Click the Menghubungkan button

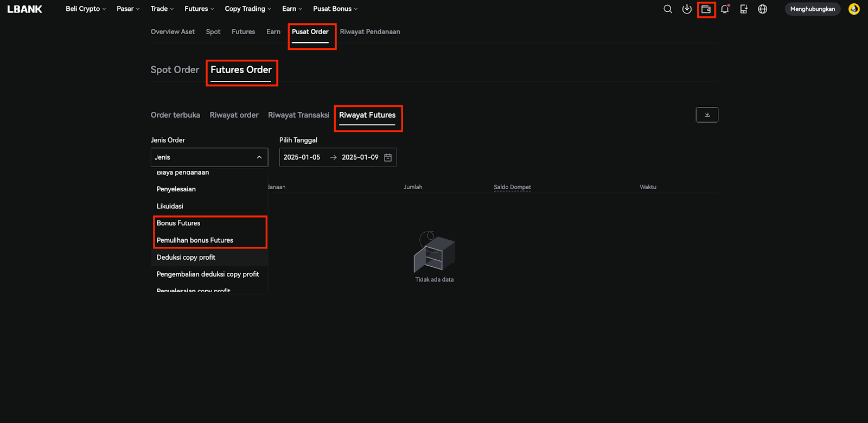click(812, 9)
